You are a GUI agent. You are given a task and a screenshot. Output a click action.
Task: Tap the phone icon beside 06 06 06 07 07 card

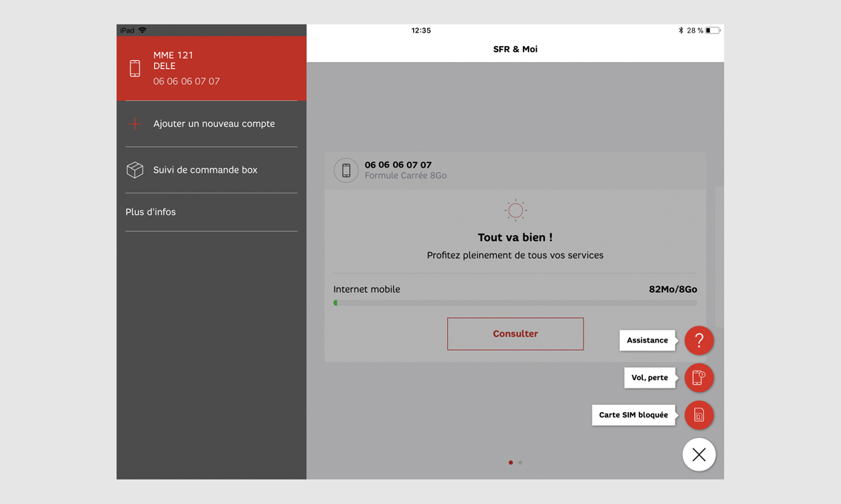346,170
